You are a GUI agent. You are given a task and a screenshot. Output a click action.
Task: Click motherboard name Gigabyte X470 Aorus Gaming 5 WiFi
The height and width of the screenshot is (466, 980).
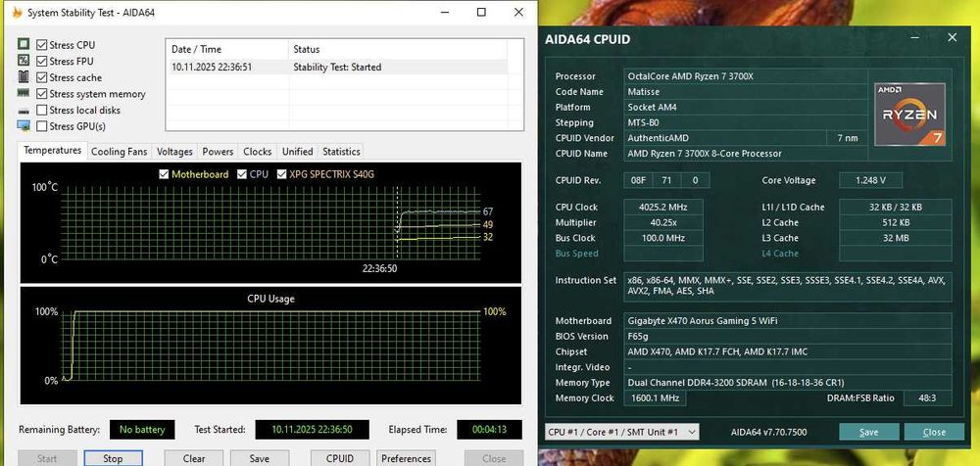tap(788, 320)
